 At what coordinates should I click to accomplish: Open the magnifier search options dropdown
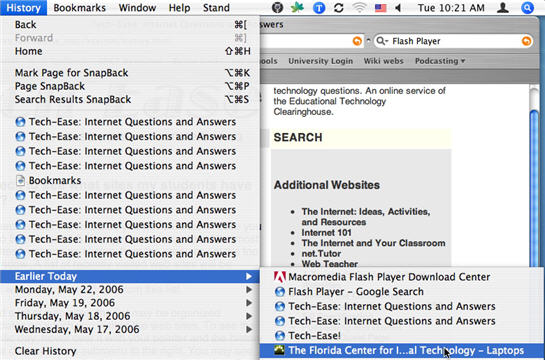pos(382,41)
